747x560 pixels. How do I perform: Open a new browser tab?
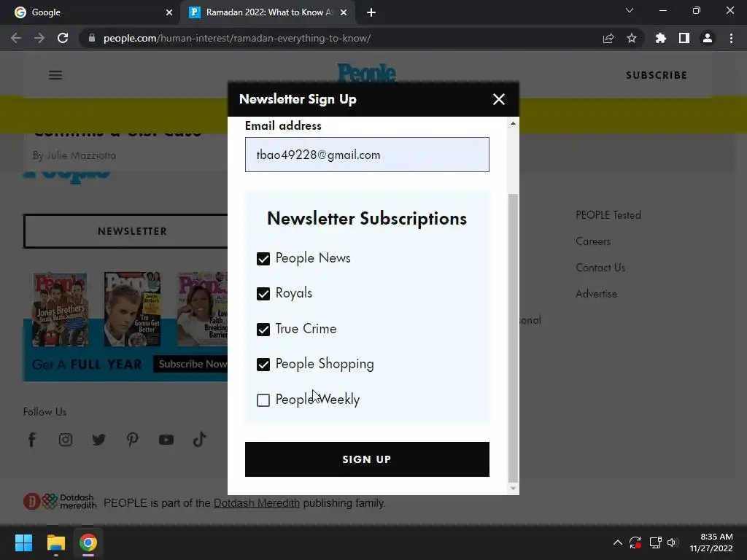click(x=371, y=12)
